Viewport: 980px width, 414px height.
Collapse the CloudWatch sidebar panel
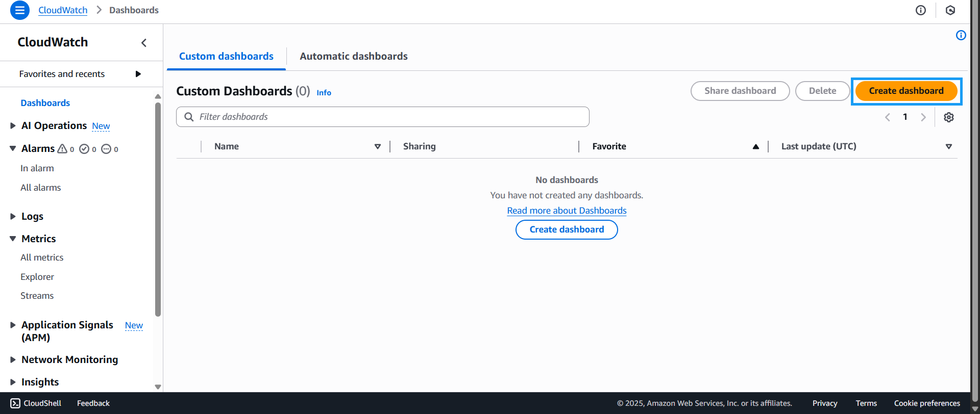tap(144, 43)
